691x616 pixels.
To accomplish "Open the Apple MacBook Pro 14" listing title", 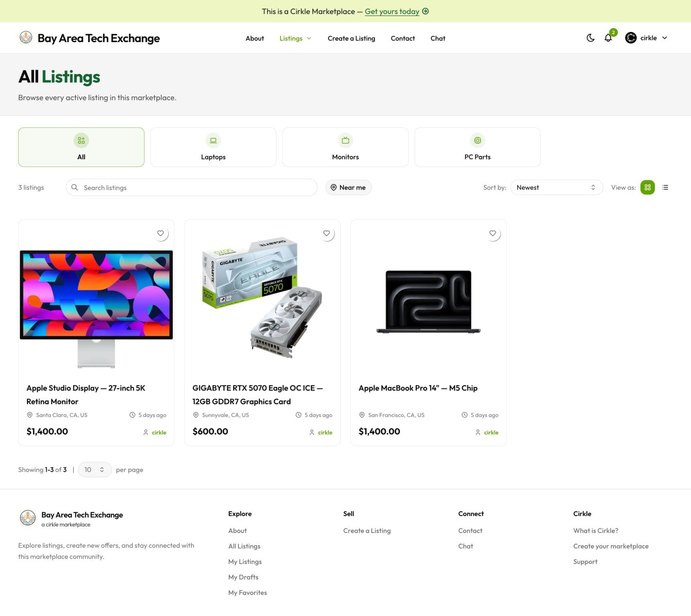I will pos(418,388).
